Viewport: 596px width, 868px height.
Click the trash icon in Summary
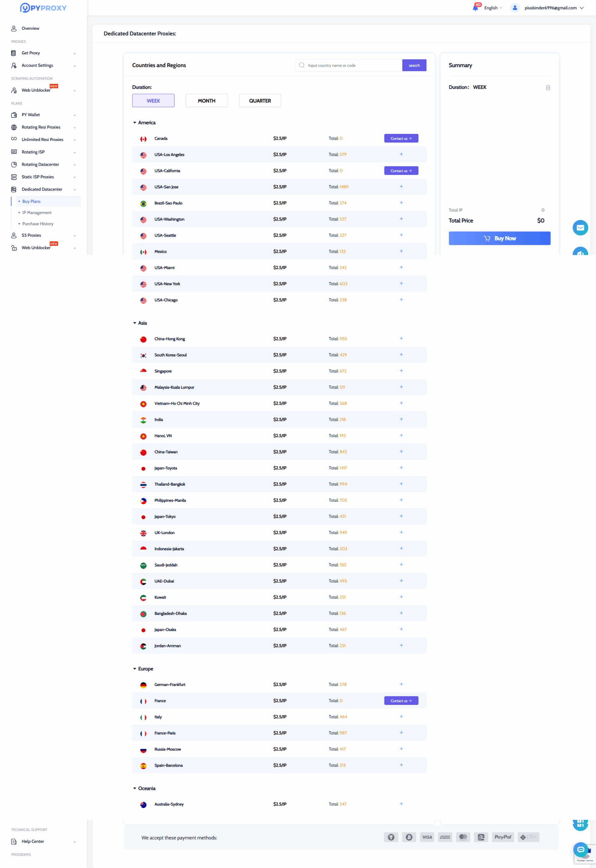[548, 87]
